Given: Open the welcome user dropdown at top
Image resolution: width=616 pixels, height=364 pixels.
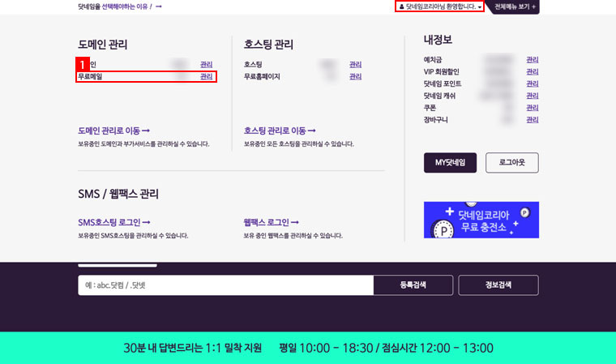Looking at the screenshot, I should (440, 6).
